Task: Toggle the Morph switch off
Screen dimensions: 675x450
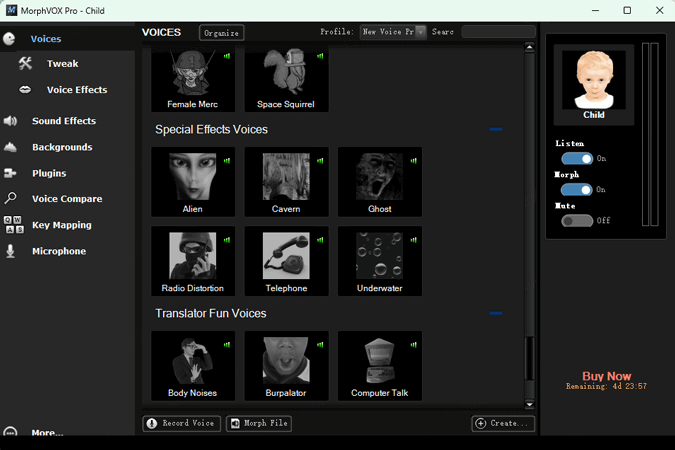Action: pos(577,190)
